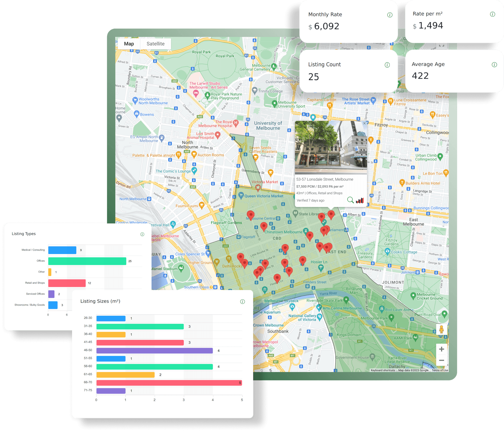Switch to Satellite map view

155,44
